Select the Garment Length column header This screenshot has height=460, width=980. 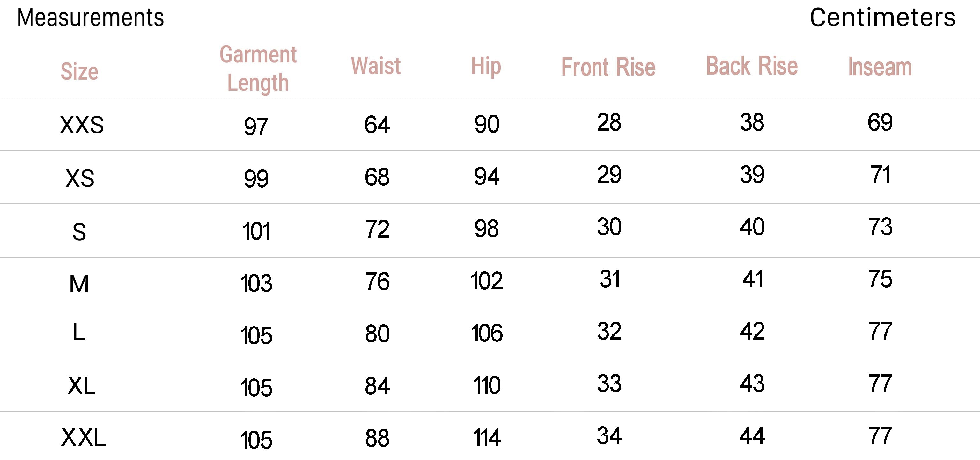click(x=258, y=68)
